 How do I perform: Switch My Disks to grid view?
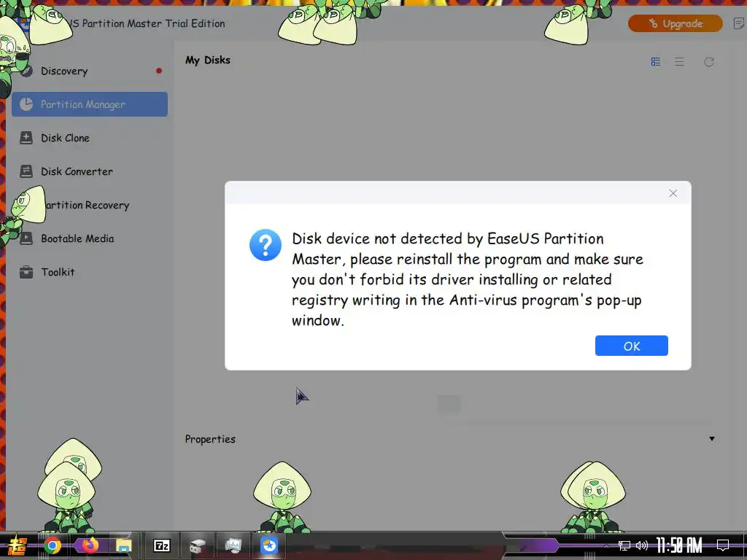pos(656,62)
